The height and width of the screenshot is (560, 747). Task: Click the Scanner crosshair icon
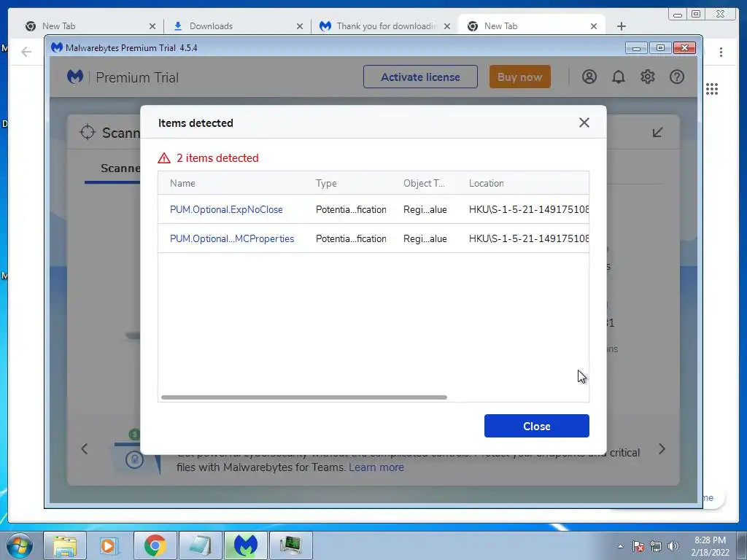point(88,132)
